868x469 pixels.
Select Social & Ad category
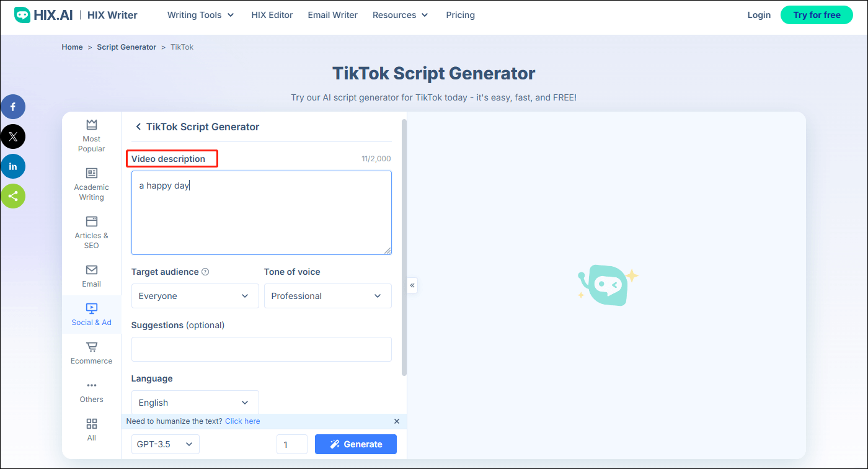tap(92, 314)
